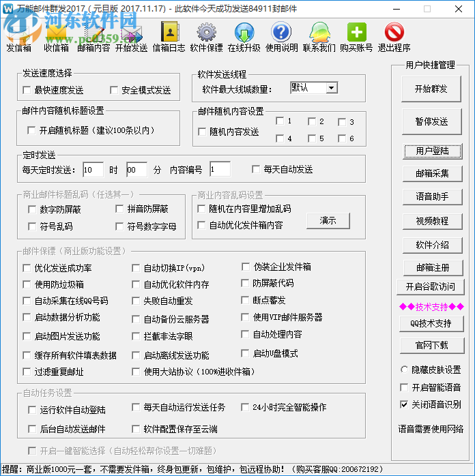Viewport: 475px width, 476px height.
Task: Select 隐藏皮肤设置 radio button
Action: tap(404, 370)
